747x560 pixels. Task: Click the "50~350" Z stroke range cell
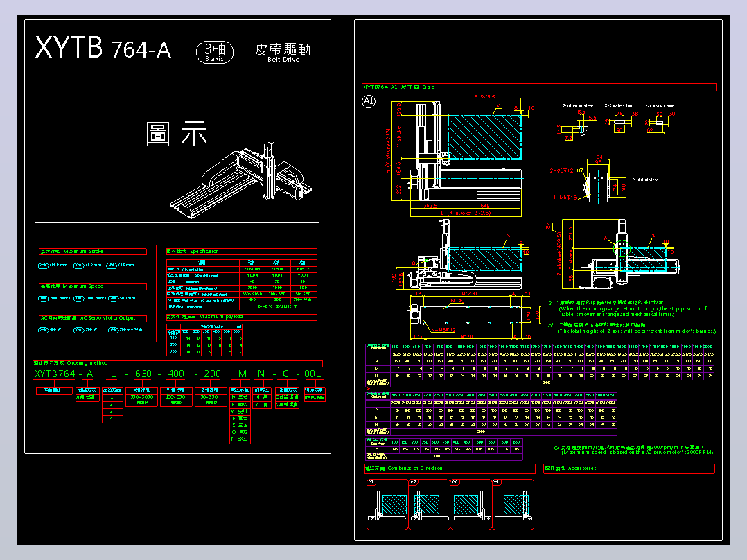[209, 397]
